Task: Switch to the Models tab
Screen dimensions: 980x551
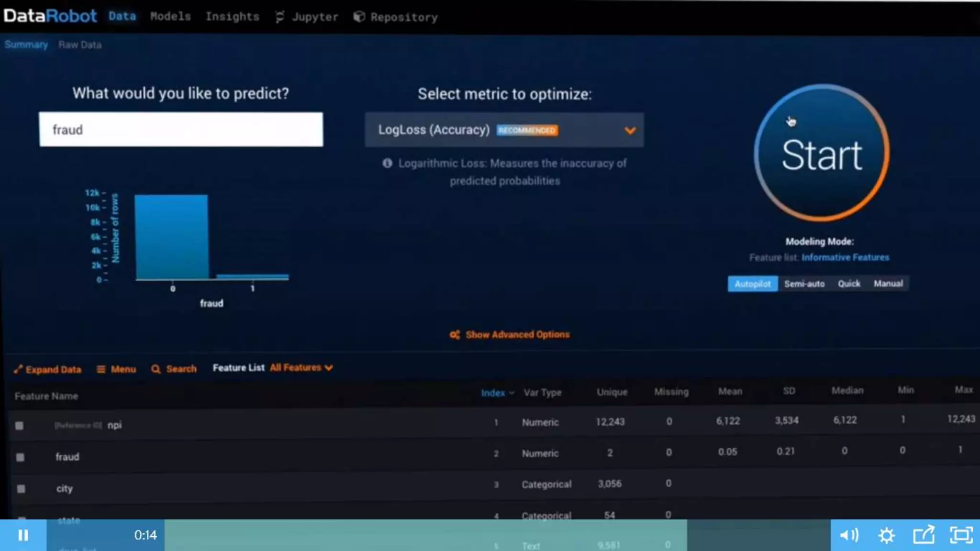Action: click(170, 17)
